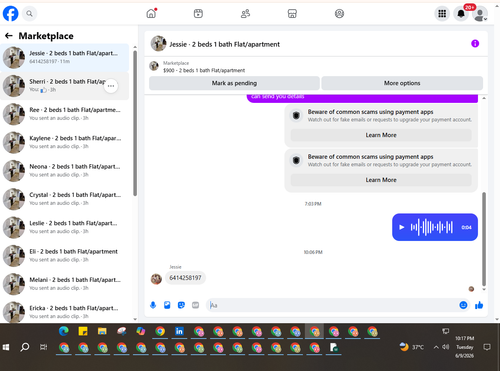Open Neona conversation in the list
Screen dimensions: 500x371
click(x=65, y=171)
